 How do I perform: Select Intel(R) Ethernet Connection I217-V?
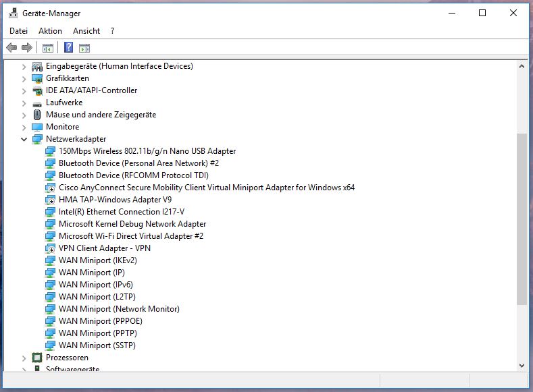point(122,212)
